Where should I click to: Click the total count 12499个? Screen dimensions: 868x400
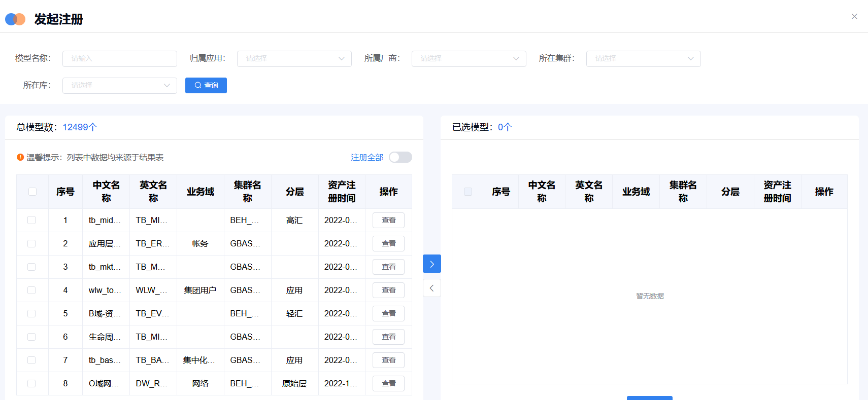pyautogui.click(x=80, y=127)
